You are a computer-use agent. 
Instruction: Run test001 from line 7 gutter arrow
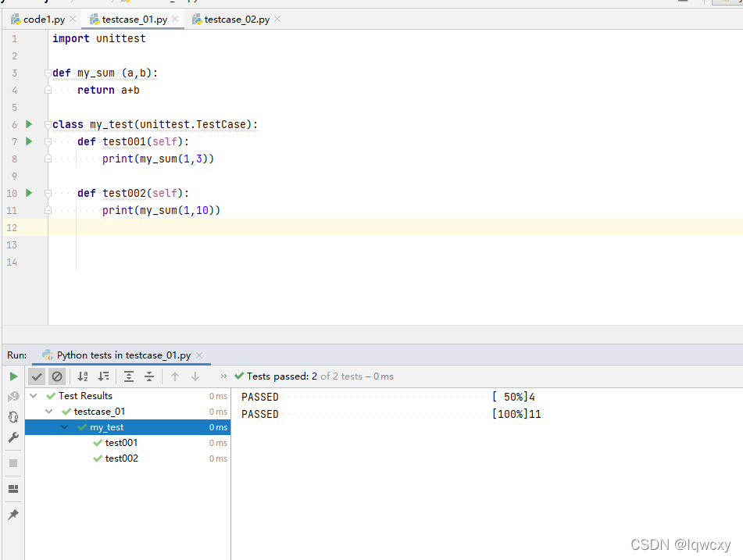tap(29, 141)
